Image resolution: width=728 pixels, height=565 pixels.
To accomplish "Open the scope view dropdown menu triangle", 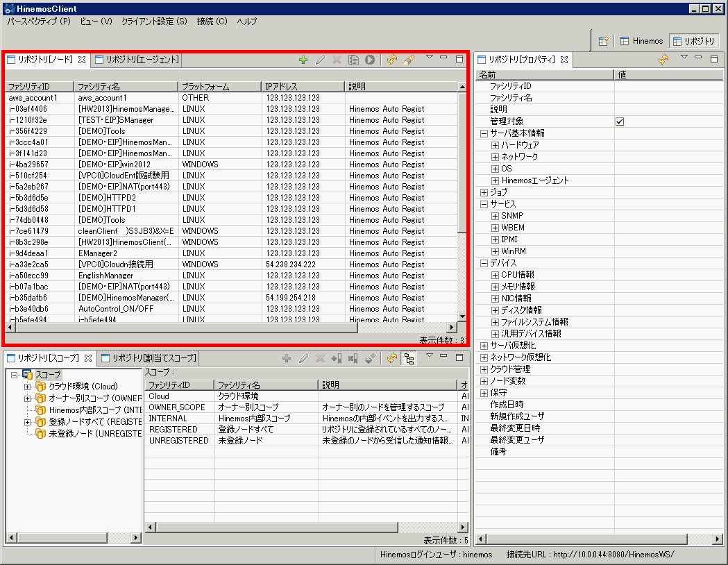I will pos(430,355).
